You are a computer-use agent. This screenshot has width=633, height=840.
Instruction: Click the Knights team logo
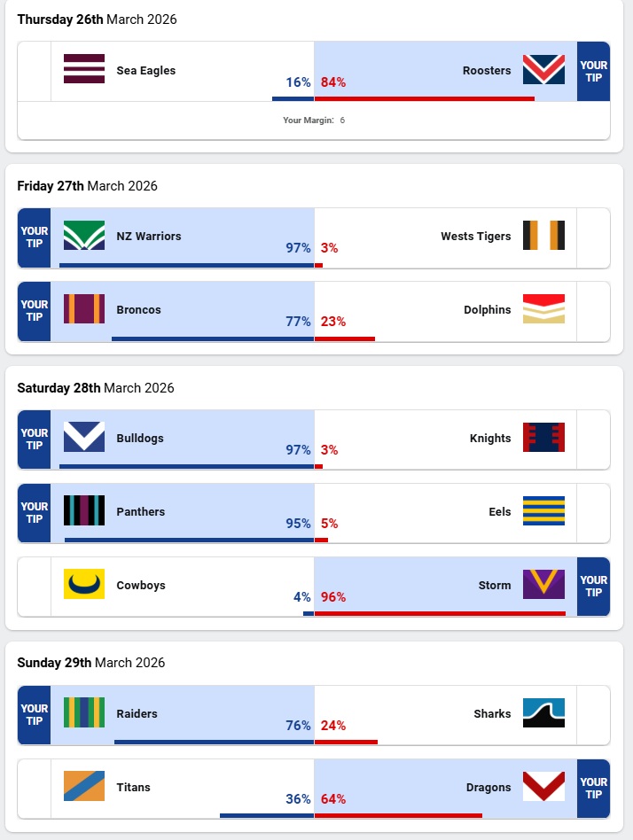(543, 438)
